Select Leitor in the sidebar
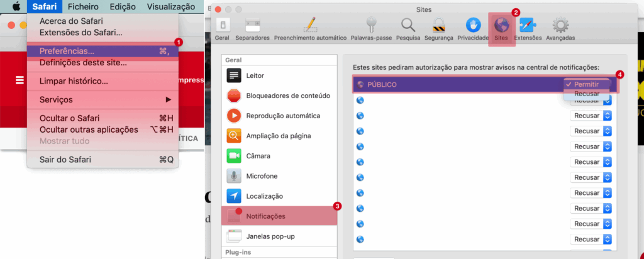644x259 pixels. 279,75
